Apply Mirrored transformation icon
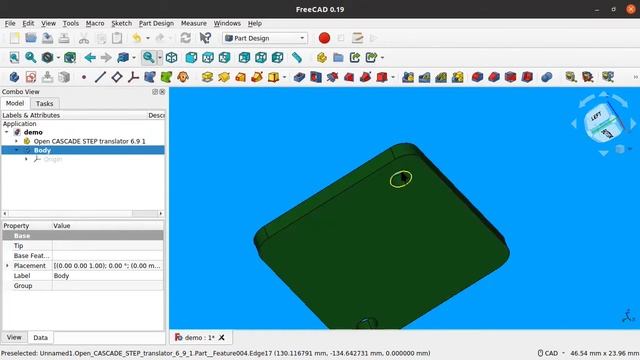The height and width of the screenshot is (360, 640). pyautogui.click(x=408, y=77)
